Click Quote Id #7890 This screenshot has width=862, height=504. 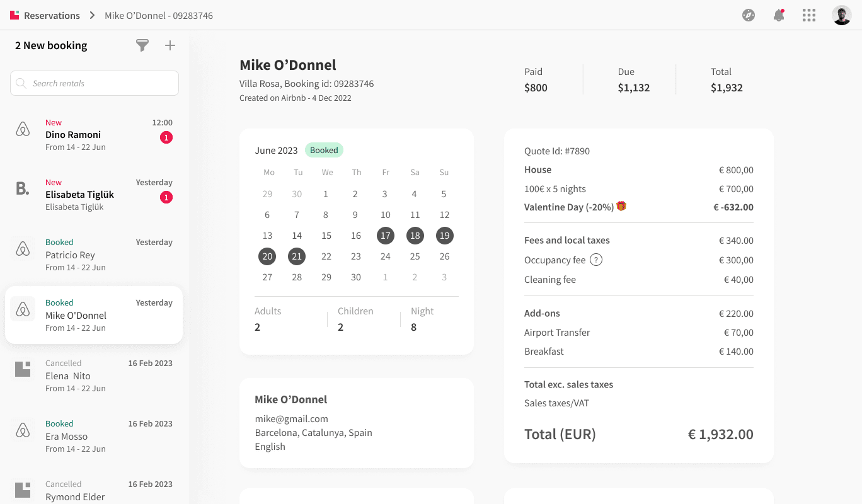pos(557,151)
